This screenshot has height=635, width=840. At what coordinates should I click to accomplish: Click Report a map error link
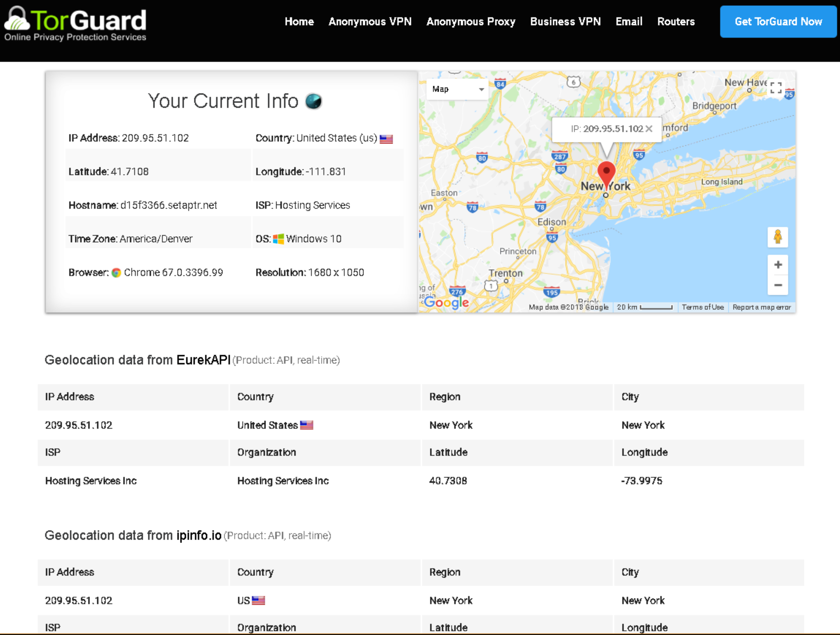762,307
